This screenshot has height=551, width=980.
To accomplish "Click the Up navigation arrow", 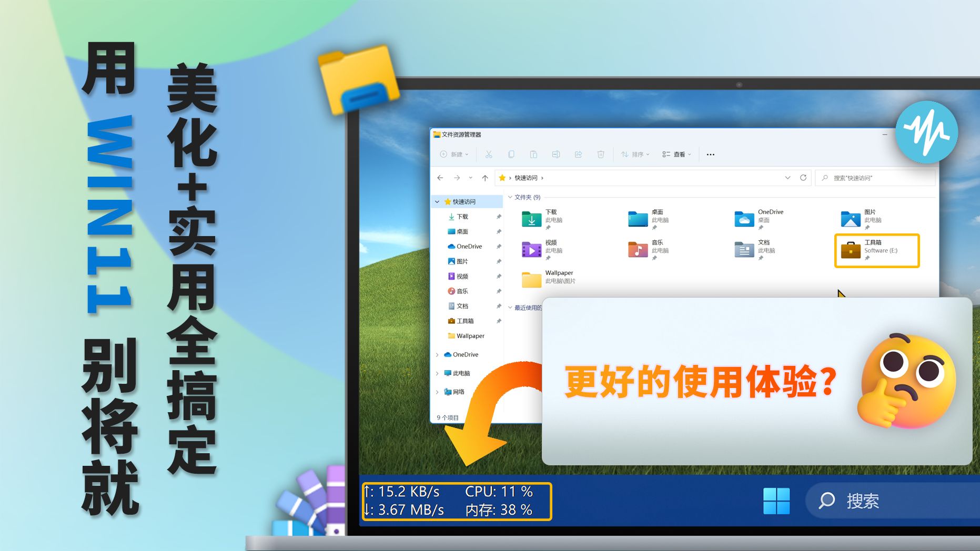I will click(x=485, y=178).
